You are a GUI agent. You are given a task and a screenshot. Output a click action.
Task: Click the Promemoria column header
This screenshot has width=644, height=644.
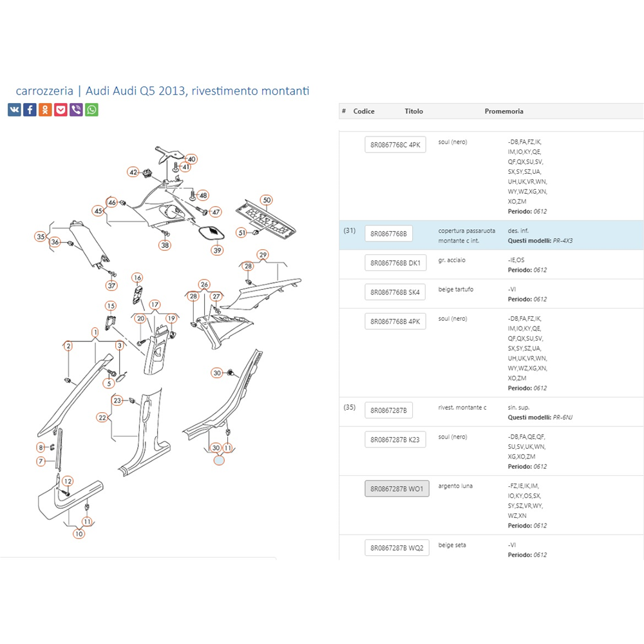504,111
